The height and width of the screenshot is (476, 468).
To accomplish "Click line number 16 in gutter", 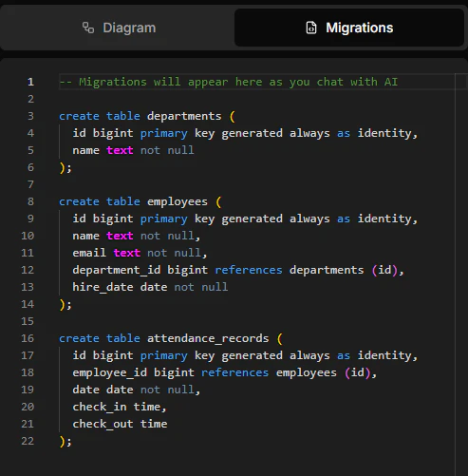I will 28,338.
